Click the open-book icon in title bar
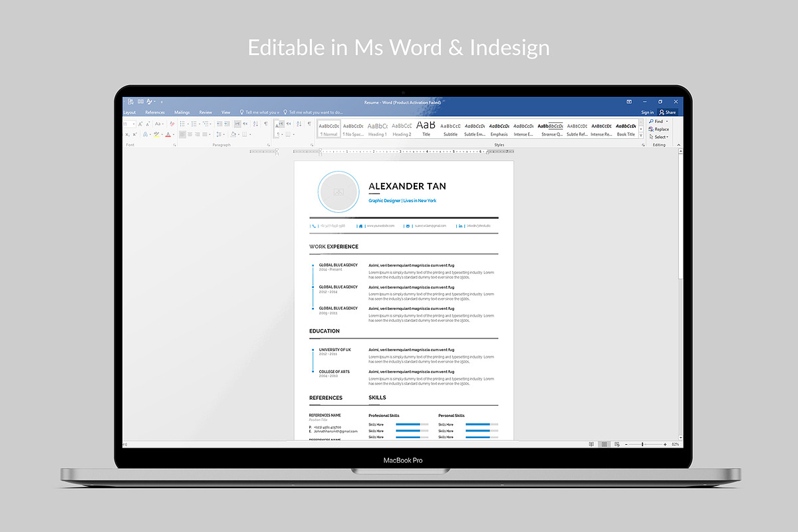 coord(140,101)
